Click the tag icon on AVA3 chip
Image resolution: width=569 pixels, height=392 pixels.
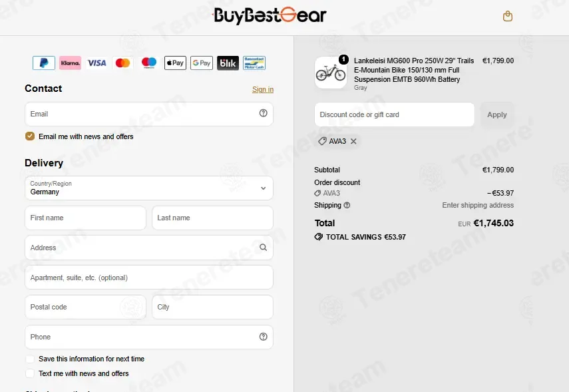tap(322, 141)
